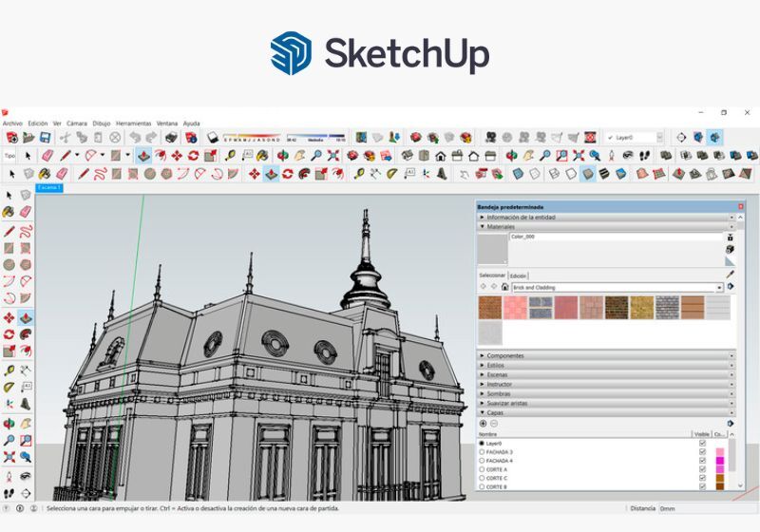Cut selection with the scissors icon
The image size is (760, 532).
[65, 138]
